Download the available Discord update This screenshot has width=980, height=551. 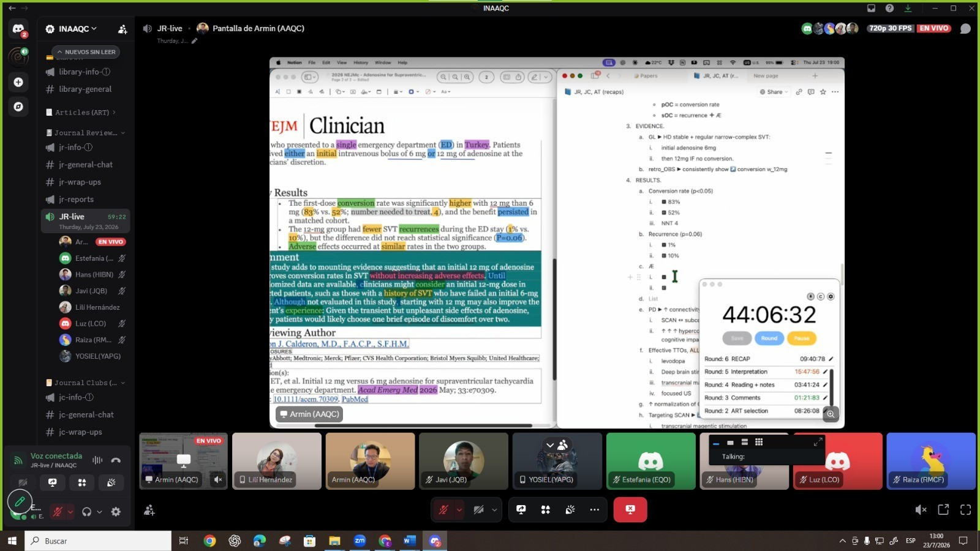pyautogui.click(x=908, y=8)
